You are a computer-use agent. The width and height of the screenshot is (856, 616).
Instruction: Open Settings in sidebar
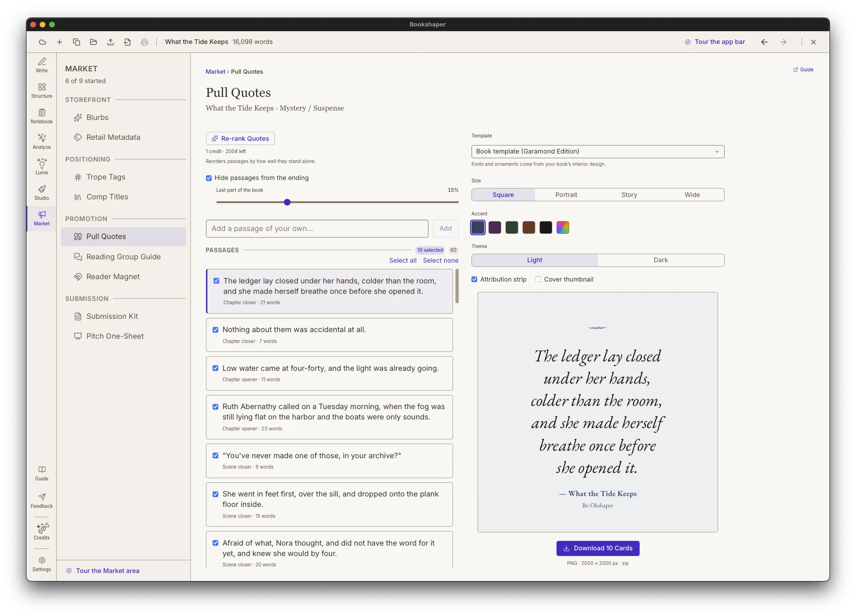coord(42,564)
